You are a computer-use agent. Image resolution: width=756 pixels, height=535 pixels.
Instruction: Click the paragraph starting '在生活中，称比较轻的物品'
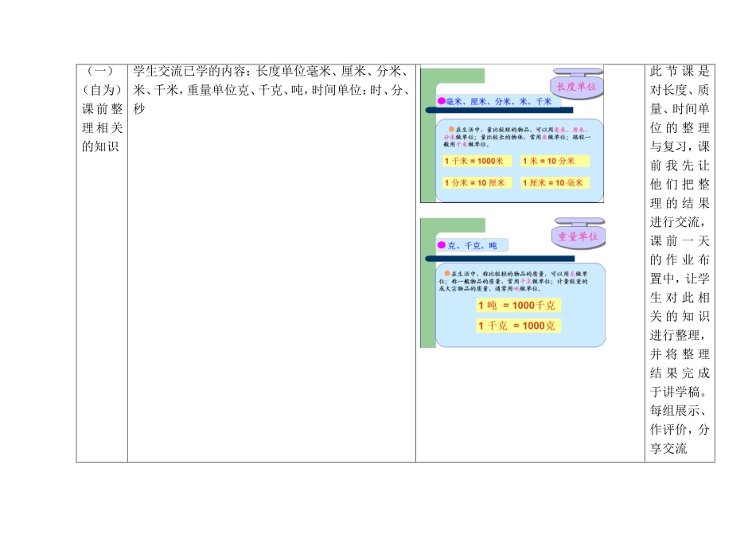pyautogui.click(x=514, y=281)
